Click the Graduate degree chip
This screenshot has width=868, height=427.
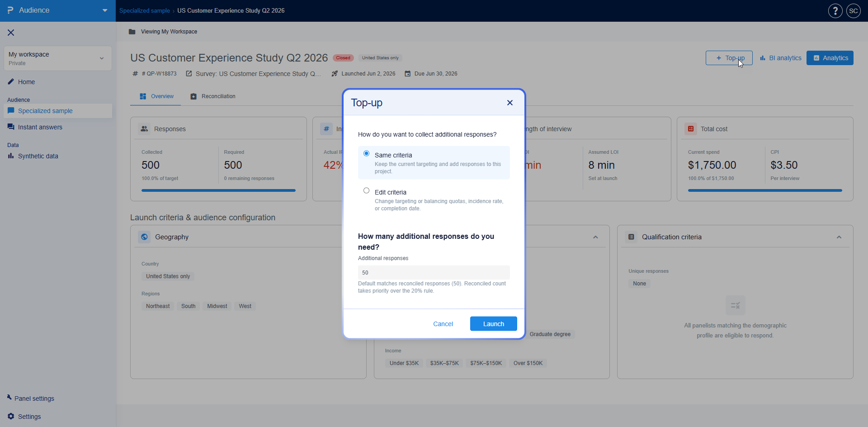[550, 334]
